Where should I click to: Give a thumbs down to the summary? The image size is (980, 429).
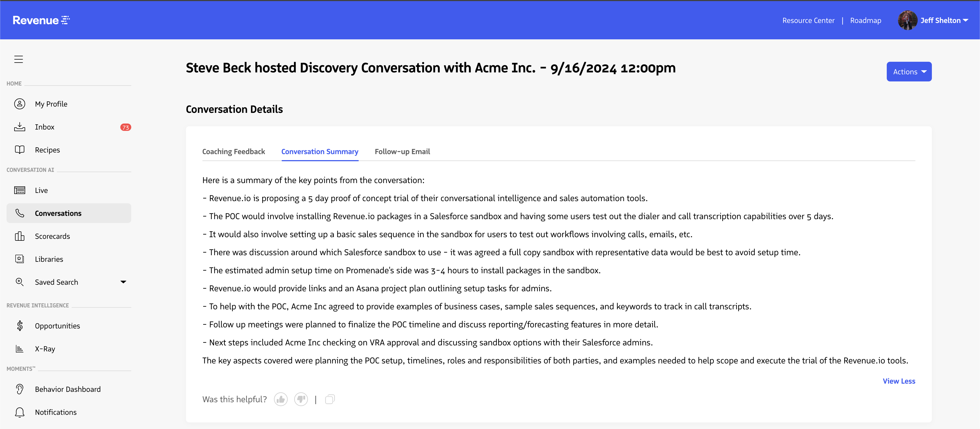301,399
